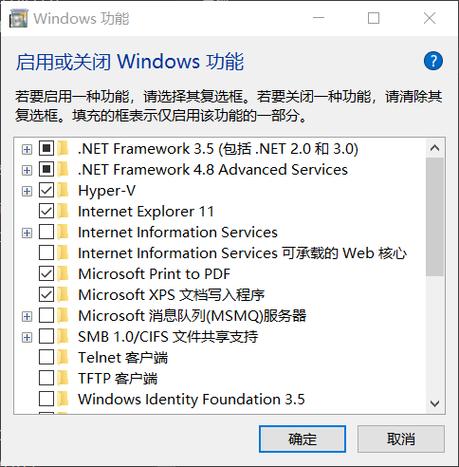Click the 取消 button
Screen dimensions: 459x467
coord(401,439)
